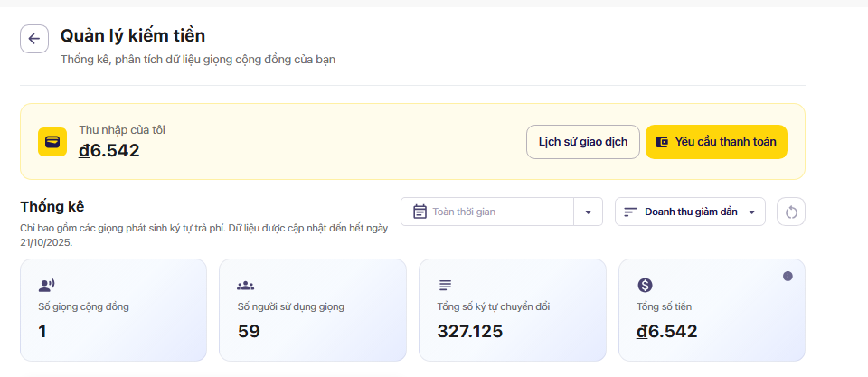The image size is (868, 377).
Task: Click the sort lines icon
Action: [x=631, y=212]
